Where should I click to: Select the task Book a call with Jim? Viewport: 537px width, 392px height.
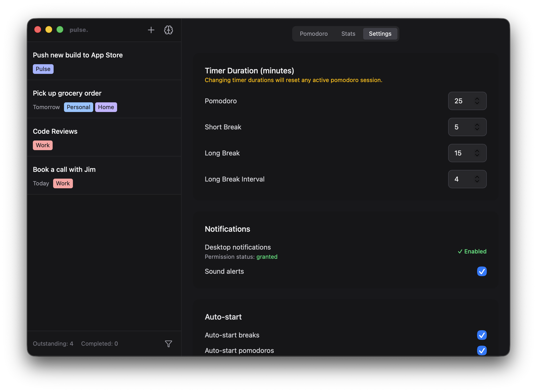[x=64, y=169]
